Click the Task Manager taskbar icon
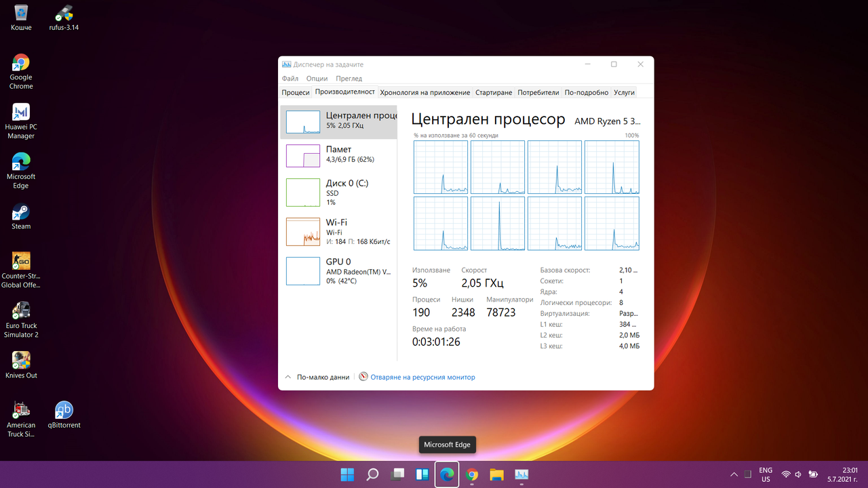Image resolution: width=868 pixels, height=488 pixels. coord(521,474)
